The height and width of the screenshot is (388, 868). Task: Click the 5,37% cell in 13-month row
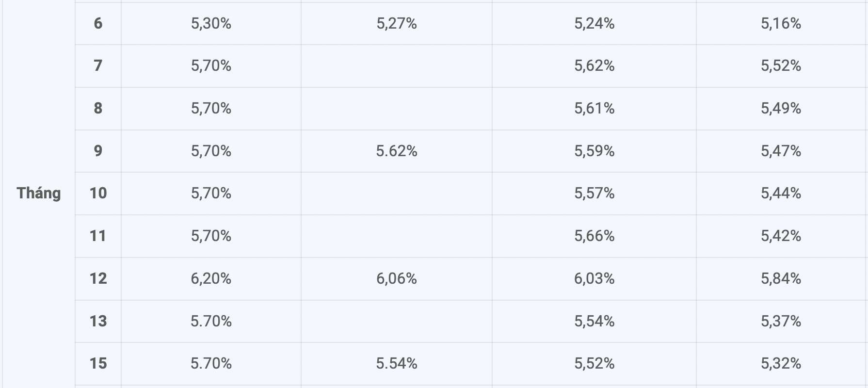(x=781, y=321)
